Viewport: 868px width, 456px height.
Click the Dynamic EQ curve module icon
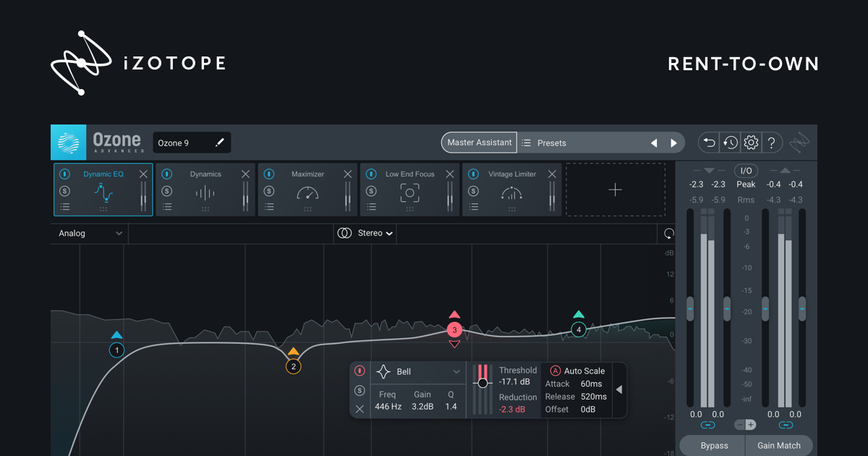click(103, 193)
